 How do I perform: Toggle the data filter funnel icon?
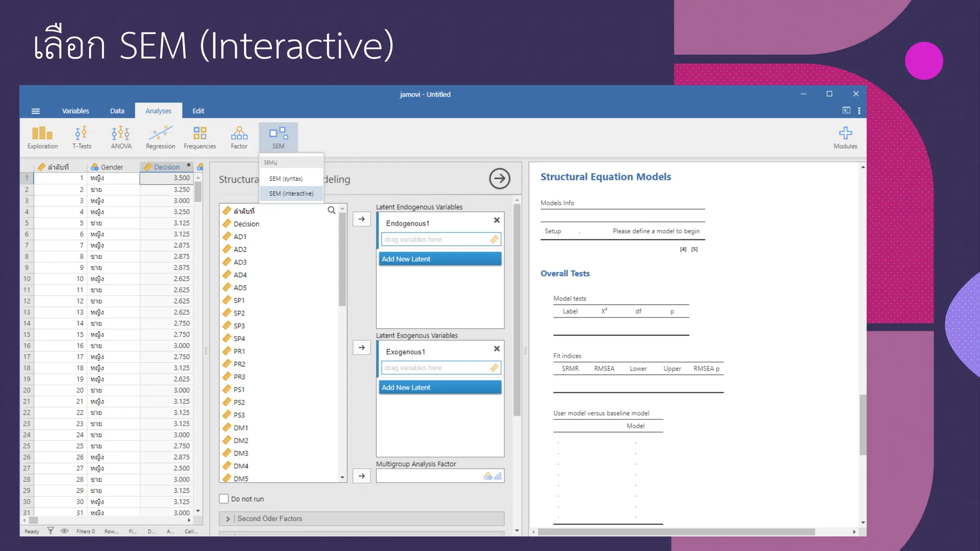click(50, 531)
